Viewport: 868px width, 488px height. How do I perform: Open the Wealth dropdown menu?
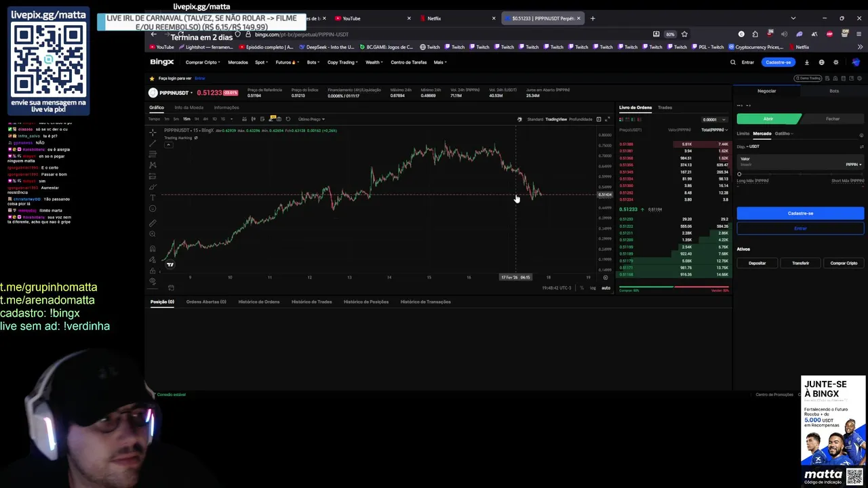point(374,62)
